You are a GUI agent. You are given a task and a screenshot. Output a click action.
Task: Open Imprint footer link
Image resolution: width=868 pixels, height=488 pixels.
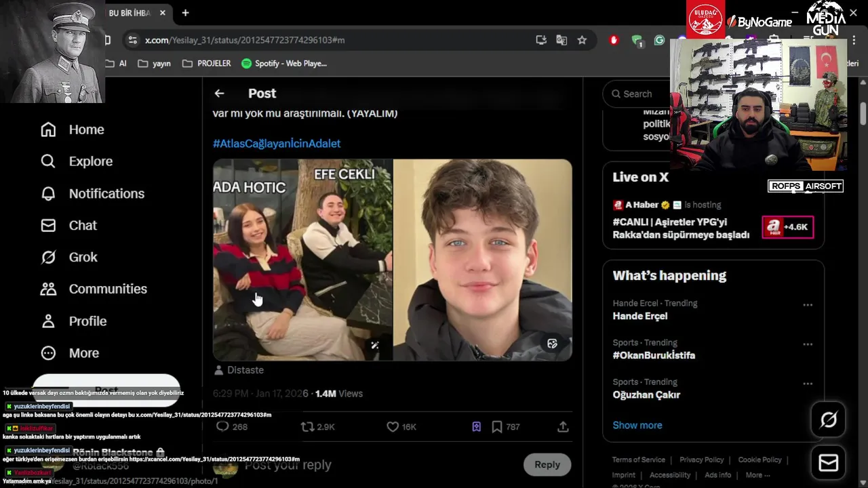624,475
